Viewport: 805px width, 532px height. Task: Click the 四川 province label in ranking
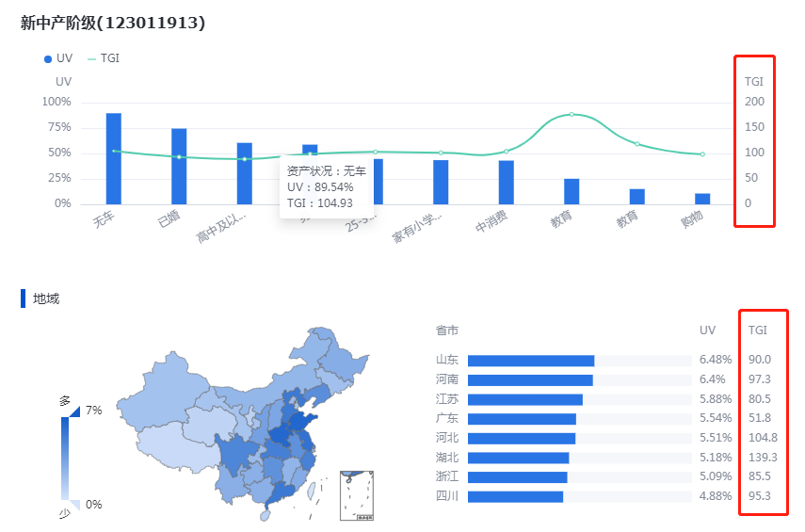(447, 496)
